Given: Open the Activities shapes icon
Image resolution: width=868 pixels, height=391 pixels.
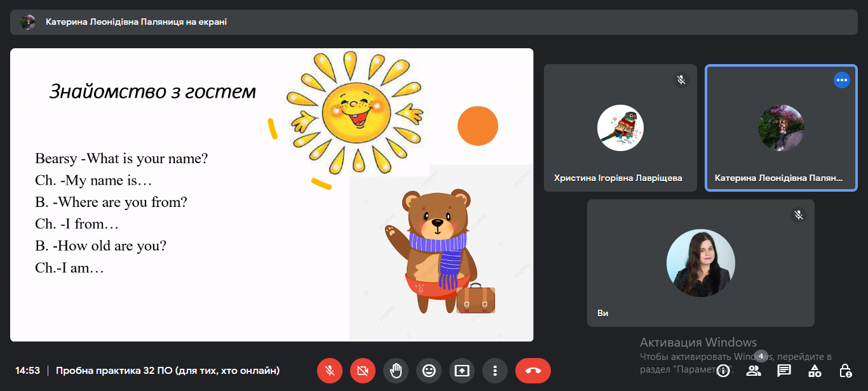Looking at the screenshot, I should point(815,371).
